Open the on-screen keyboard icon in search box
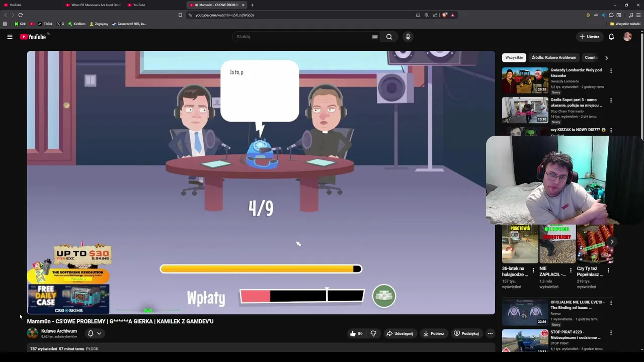 pos(375,37)
